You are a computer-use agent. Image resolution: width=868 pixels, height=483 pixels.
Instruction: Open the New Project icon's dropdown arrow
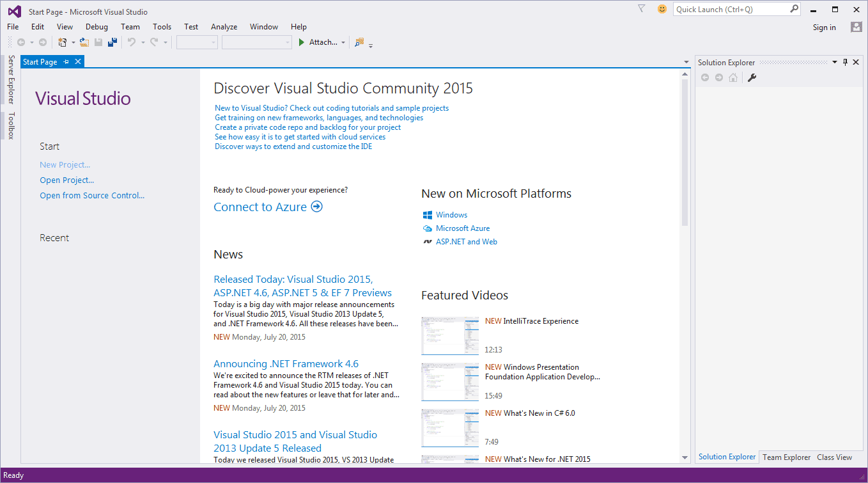[x=73, y=43]
